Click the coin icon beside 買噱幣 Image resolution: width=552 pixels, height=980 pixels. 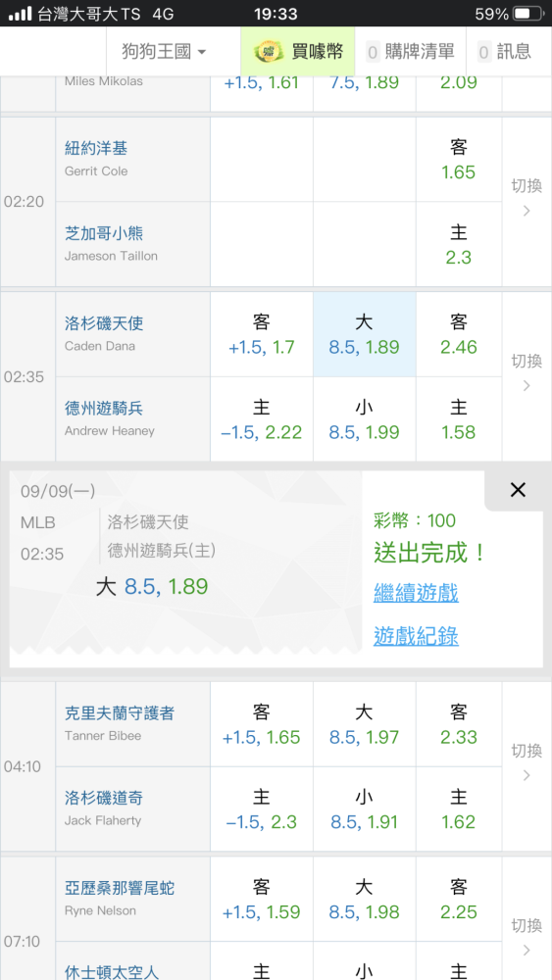tap(270, 51)
